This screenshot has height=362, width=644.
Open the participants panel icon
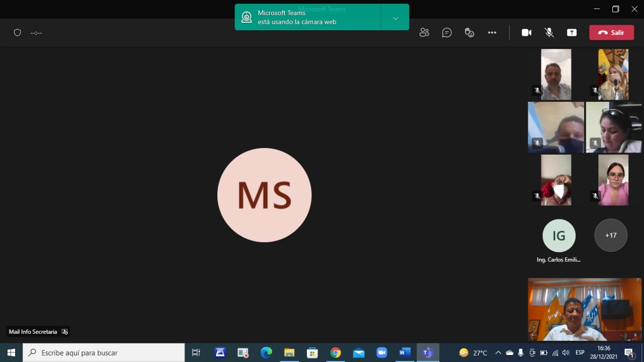pos(424,33)
